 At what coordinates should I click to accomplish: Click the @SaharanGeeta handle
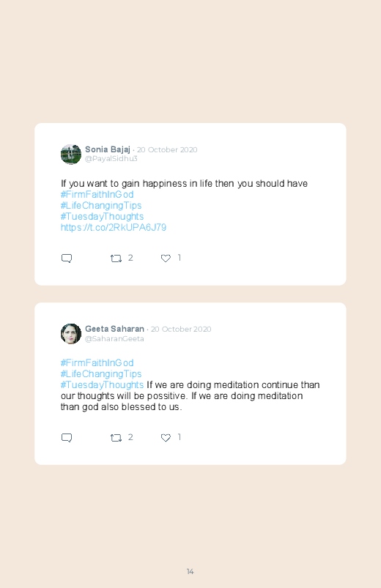114,338
